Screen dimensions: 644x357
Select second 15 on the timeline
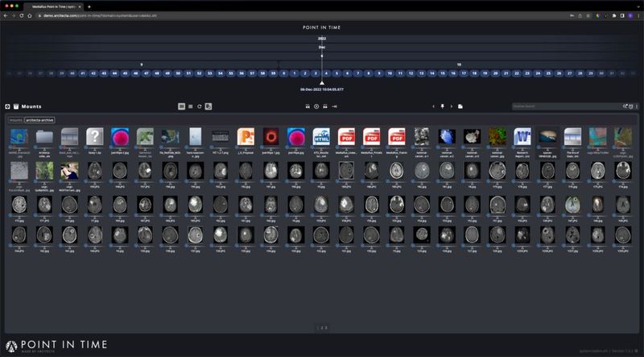pyautogui.click(x=442, y=73)
